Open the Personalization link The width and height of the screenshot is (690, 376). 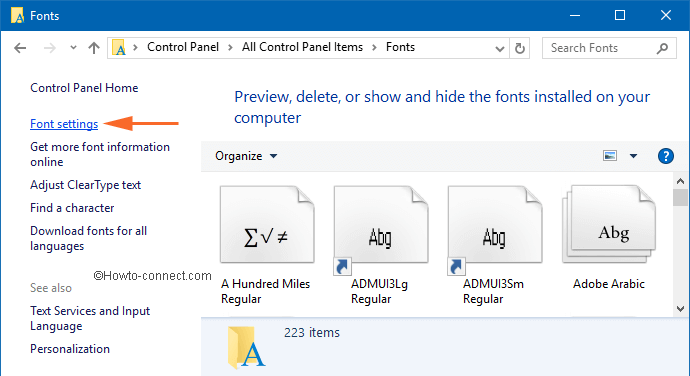tap(70, 349)
